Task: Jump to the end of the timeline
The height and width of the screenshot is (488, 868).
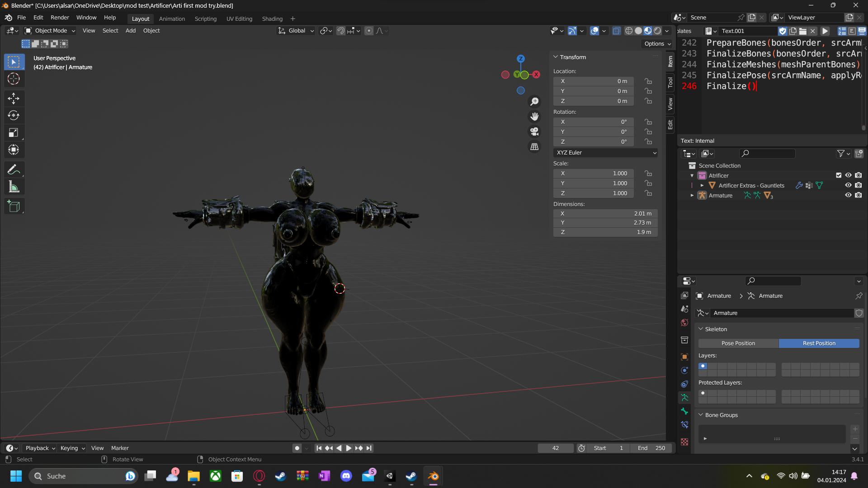Action: 369,448
